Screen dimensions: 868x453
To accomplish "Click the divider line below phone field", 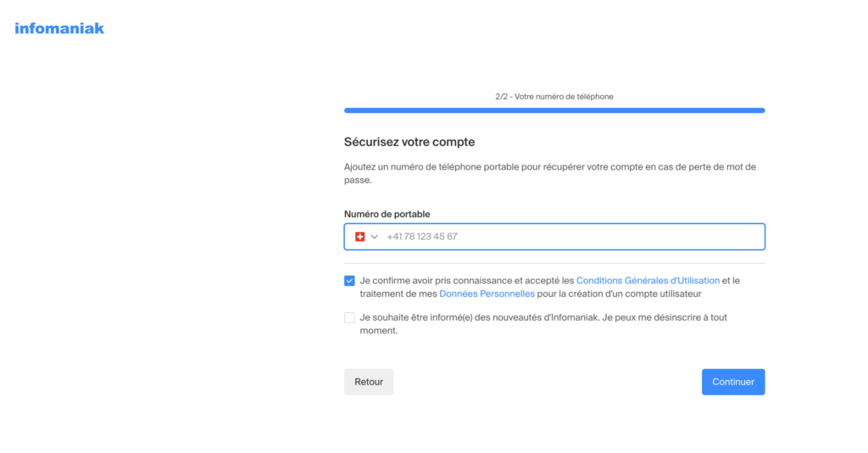I will [554, 263].
